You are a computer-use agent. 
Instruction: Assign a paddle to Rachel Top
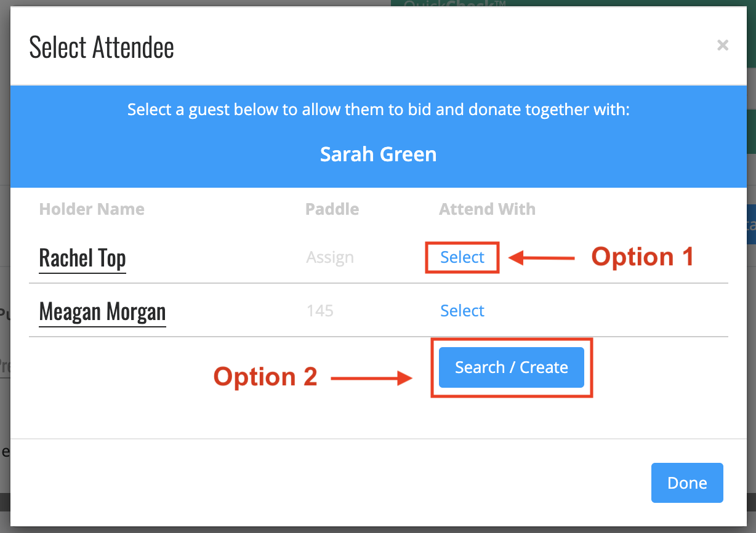click(330, 257)
